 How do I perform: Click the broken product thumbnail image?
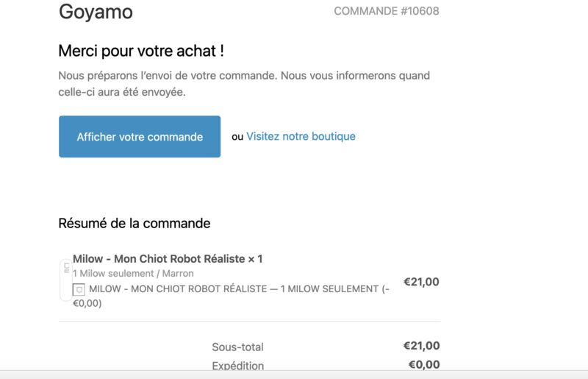point(66,280)
